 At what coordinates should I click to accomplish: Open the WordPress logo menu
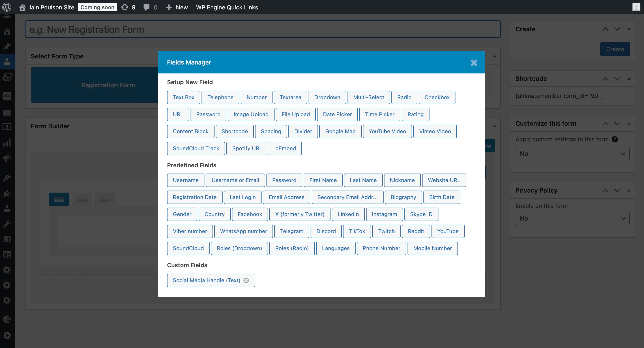[x=7, y=7]
